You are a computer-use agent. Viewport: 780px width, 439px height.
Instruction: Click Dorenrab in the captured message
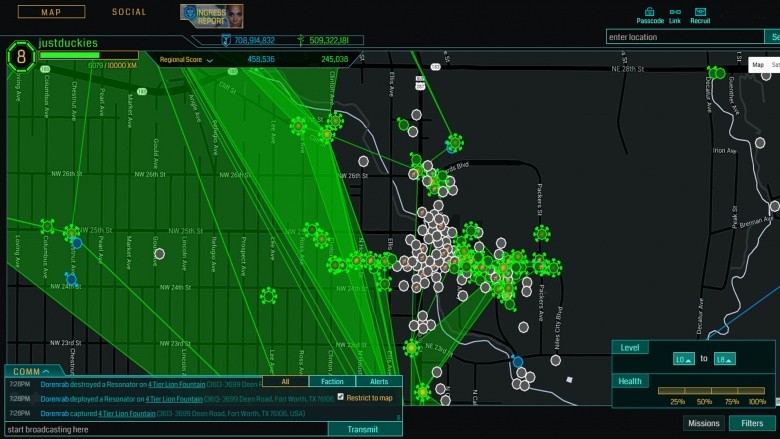tap(54, 413)
